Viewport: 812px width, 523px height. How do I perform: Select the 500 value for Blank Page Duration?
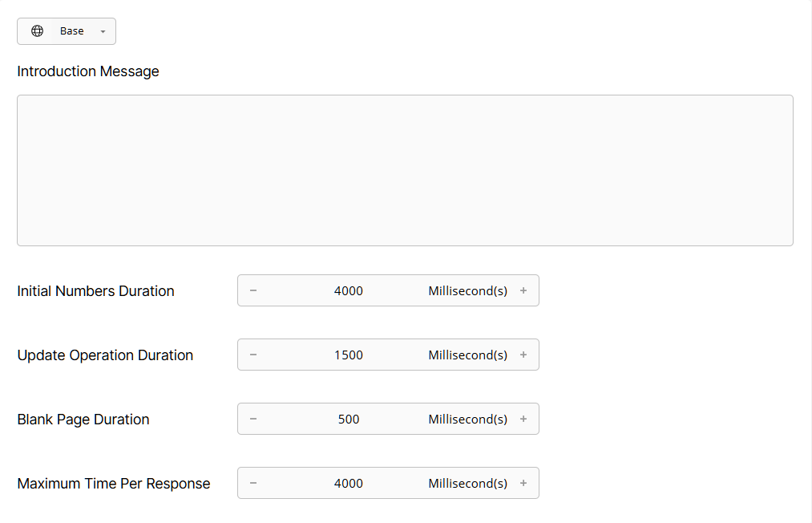coord(349,419)
